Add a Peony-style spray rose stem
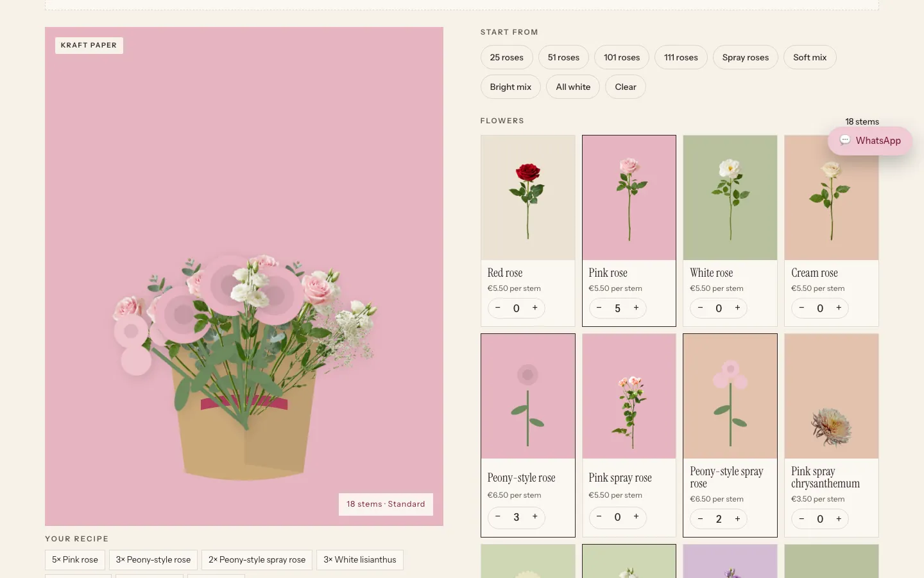The width and height of the screenshot is (924, 578). (738, 519)
